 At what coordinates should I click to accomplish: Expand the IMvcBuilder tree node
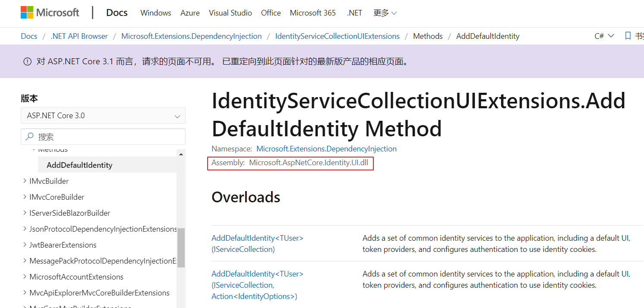click(25, 181)
